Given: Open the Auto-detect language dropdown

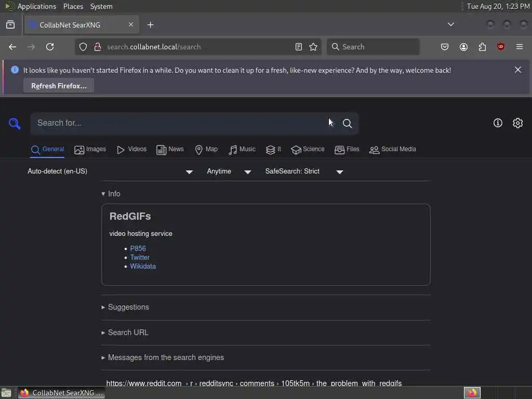Looking at the screenshot, I should click(x=110, y=171).
